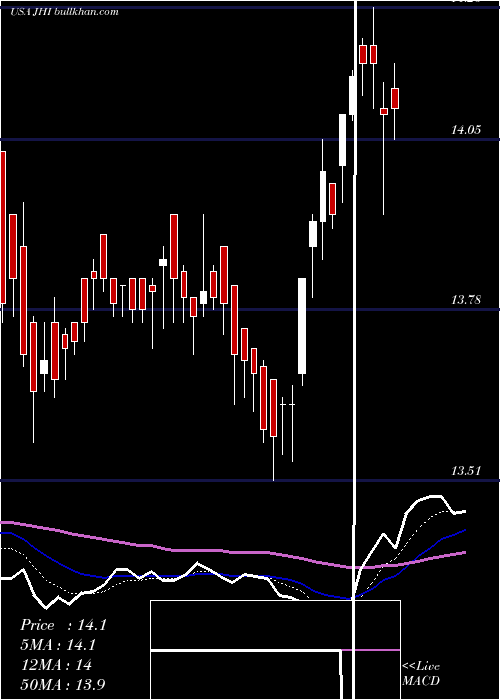Screen dimensions: 500x700
Task: Click the 13.78 price level label
Action: pyautogui.click(x=466, y=300)
